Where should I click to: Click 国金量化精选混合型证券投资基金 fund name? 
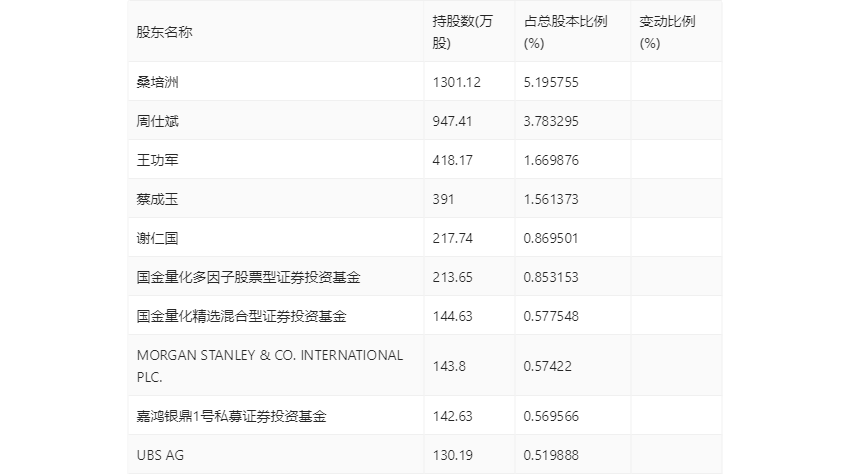coord(241,316)
